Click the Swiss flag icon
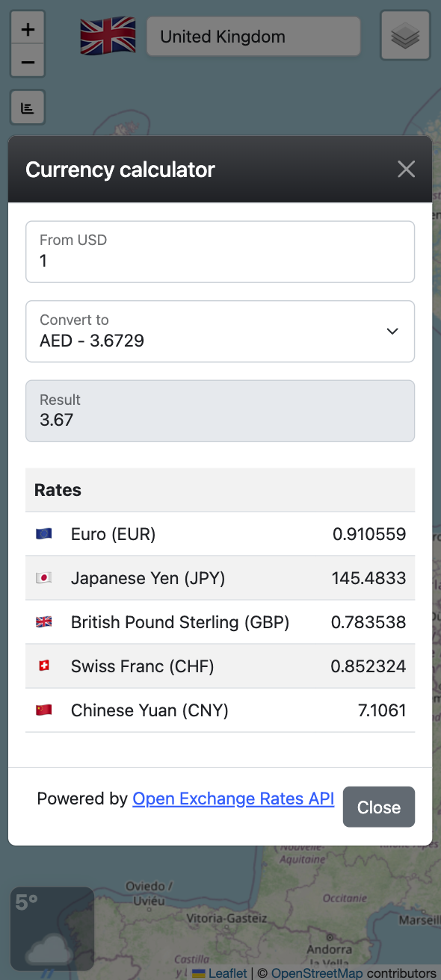 click(44, 666)
